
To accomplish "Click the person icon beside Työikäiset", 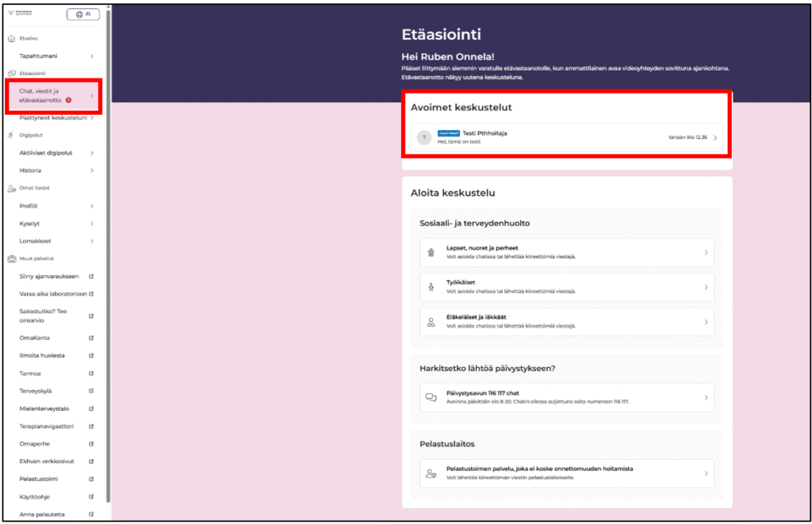I will coord(431,287).
